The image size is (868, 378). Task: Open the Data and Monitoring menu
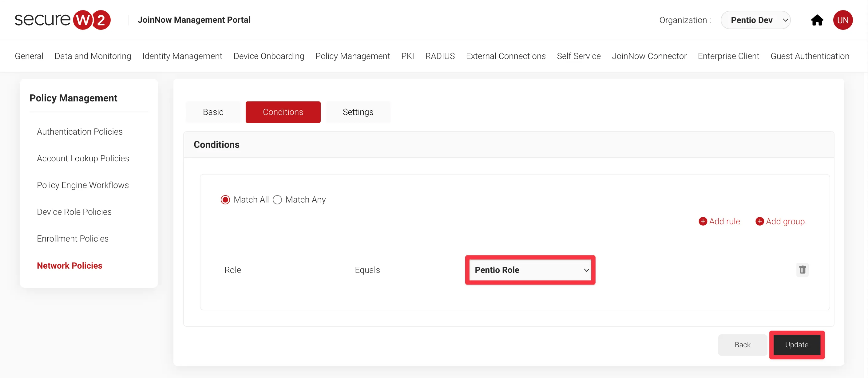(x=93, y=56)
